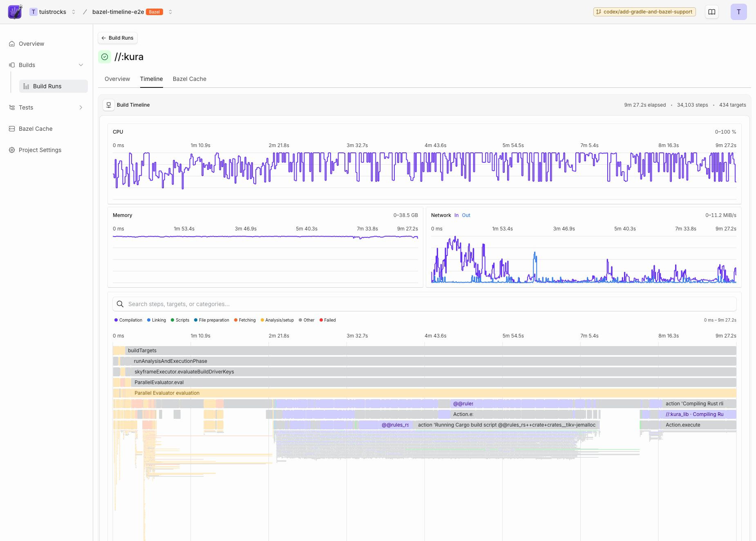
Task: Open the documentation book icon
Action: point(712,12)
